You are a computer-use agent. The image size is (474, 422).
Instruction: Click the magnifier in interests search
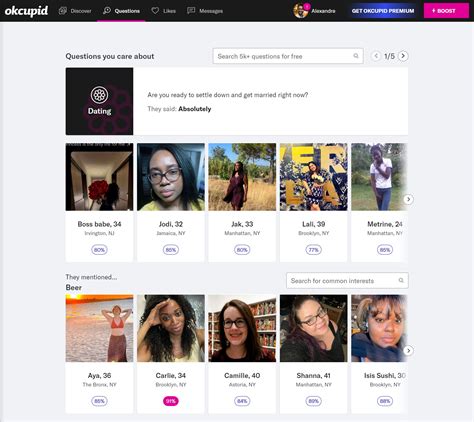coord(401,281)
